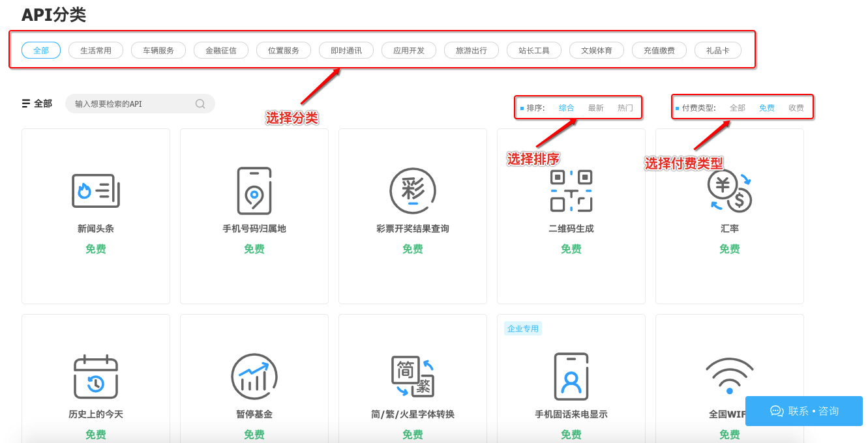Open the 汇率 currency exchange icon
Viewport: 868px width, 443px height.
730,191
